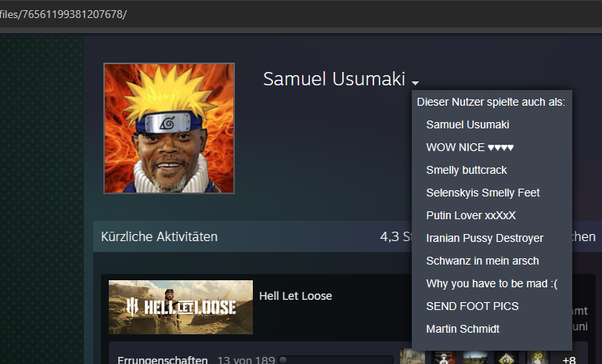View the yellow "20" achievement icon

click(x=538, y=357)
